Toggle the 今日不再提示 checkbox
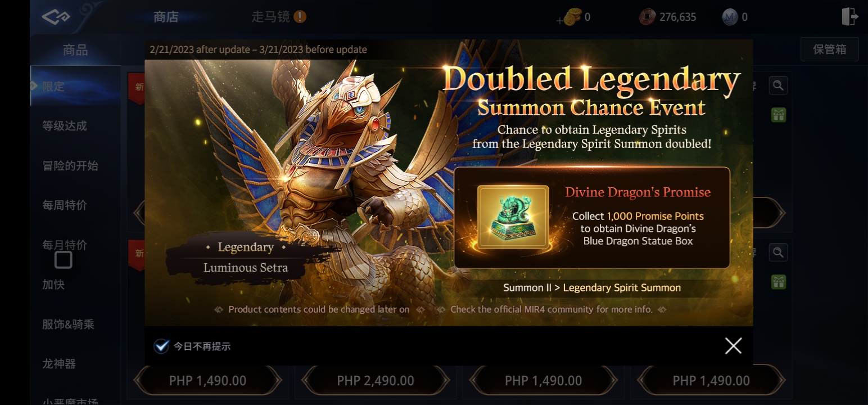868x405 pixels. [x=161, y=346]
